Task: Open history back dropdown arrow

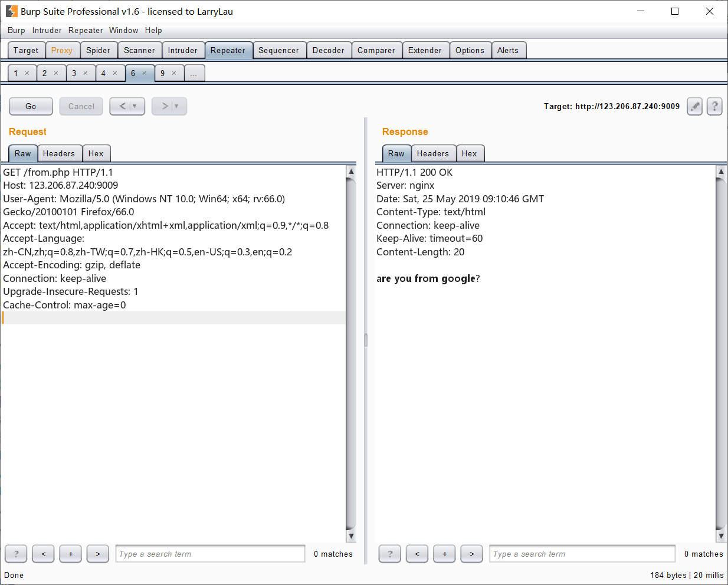Action: tap(135, 106)
